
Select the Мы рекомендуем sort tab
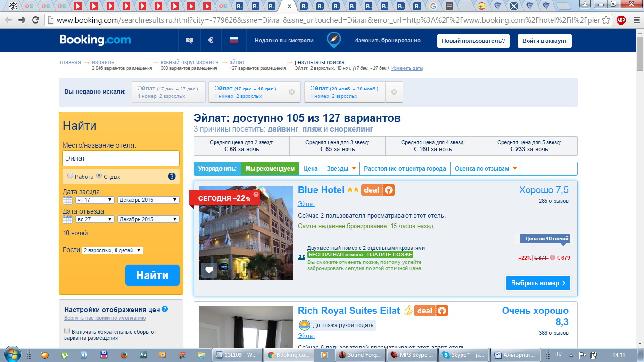point(270,169)
